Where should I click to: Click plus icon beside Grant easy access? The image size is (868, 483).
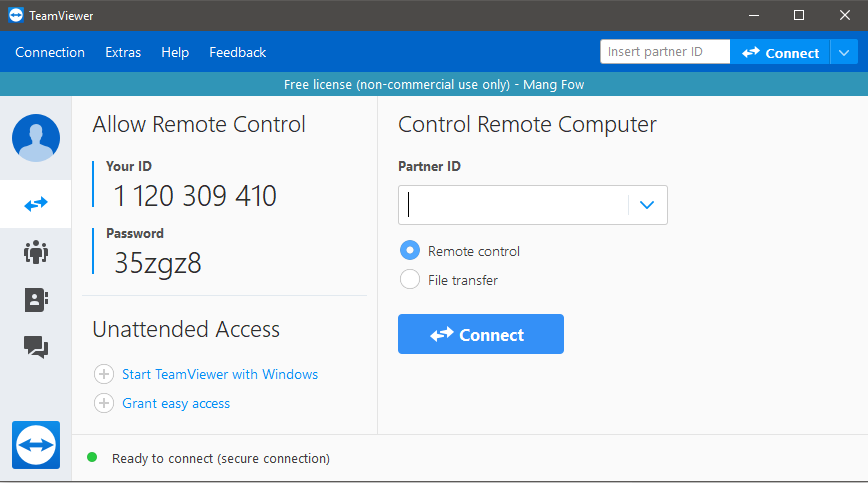tap(104, 403)
